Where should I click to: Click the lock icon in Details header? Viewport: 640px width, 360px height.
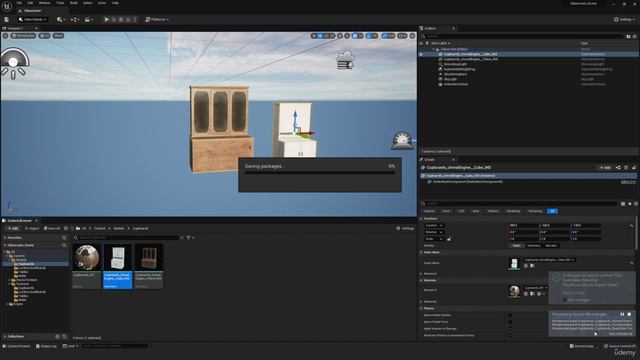634,168
